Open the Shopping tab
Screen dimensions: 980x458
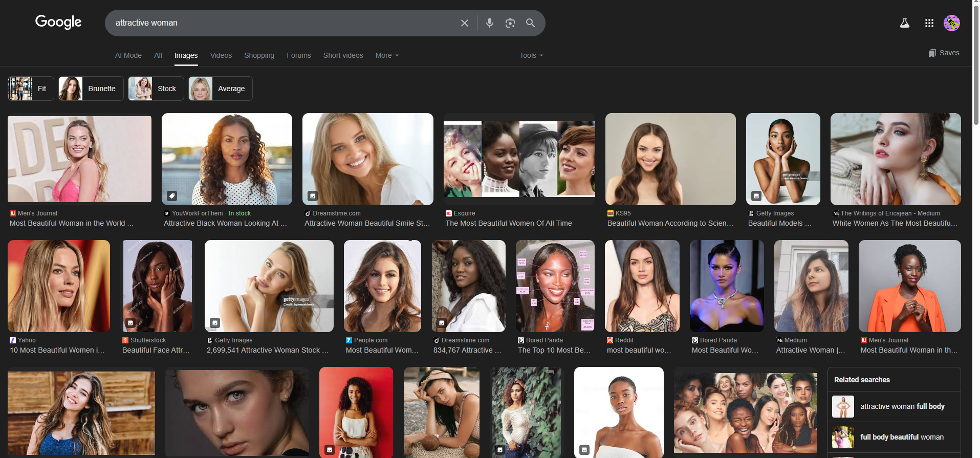pos(259,55)
